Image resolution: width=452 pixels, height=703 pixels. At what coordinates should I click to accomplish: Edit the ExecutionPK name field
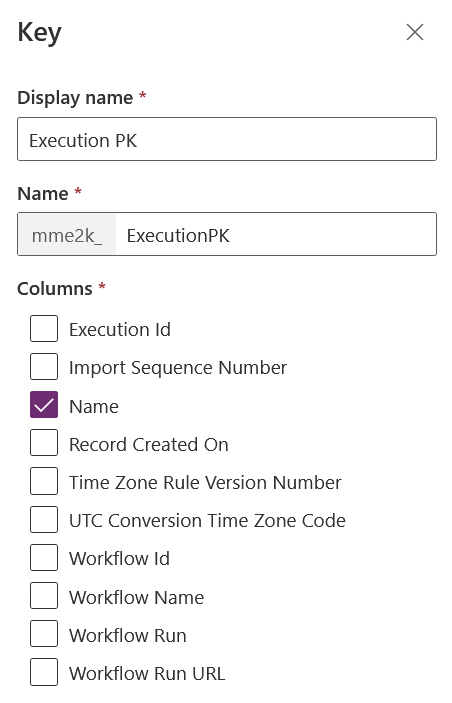coord(275,234)
